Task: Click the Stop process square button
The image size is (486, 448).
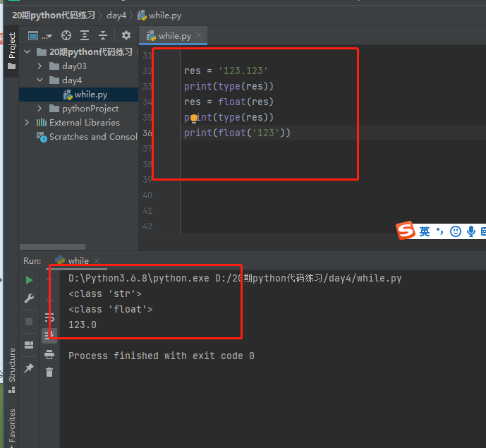Action: pyautogui.click(x=29, y=322)
